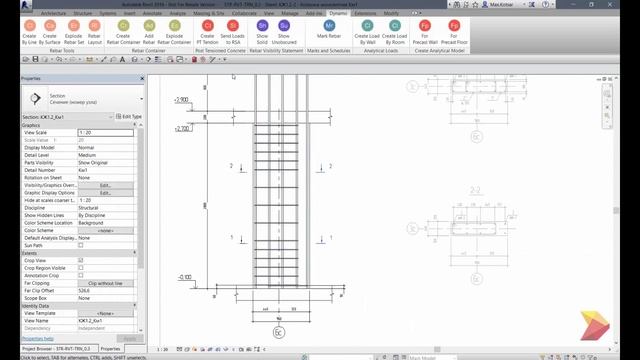
Task: Enable the Annotation Crop checkbox
Action: [81, 276]
